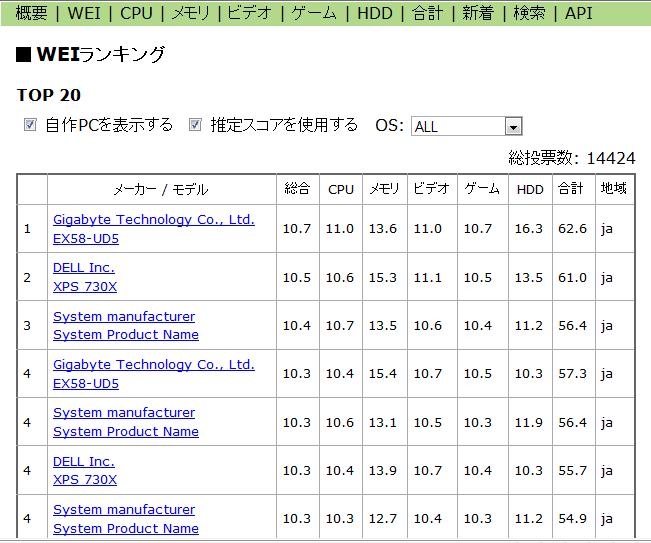Click the 総合 column header
Viewport: 651px width, 543px height.
pos(298,189)
